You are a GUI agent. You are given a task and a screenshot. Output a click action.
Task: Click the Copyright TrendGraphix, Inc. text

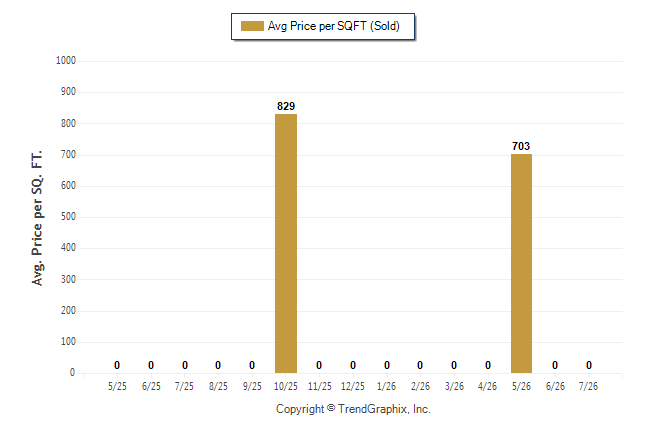pyautogui.click(x=353, y=409)
